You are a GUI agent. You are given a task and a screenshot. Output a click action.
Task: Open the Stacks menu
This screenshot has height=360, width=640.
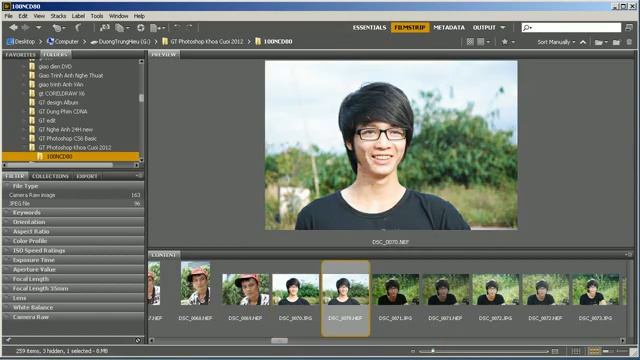click(58, 16)
